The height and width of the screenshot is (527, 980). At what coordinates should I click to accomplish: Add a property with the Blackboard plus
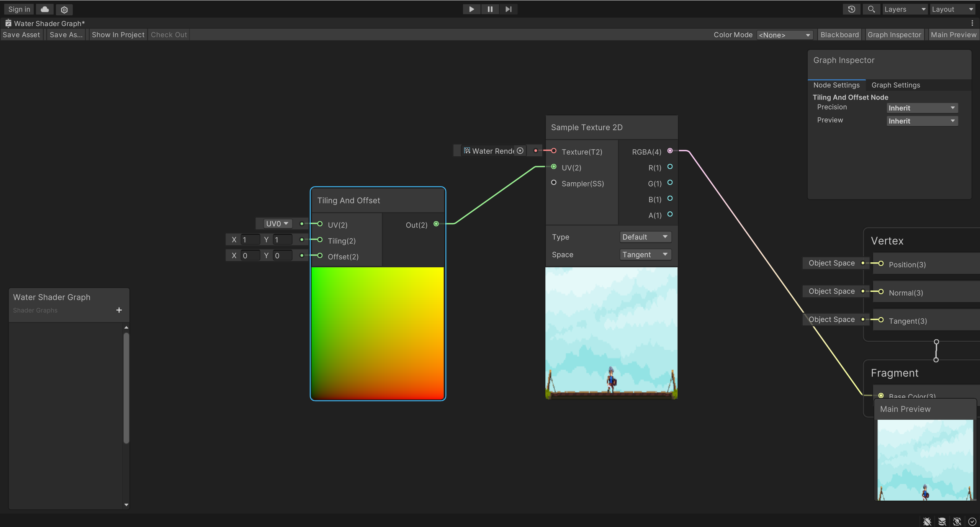(119, 310)
